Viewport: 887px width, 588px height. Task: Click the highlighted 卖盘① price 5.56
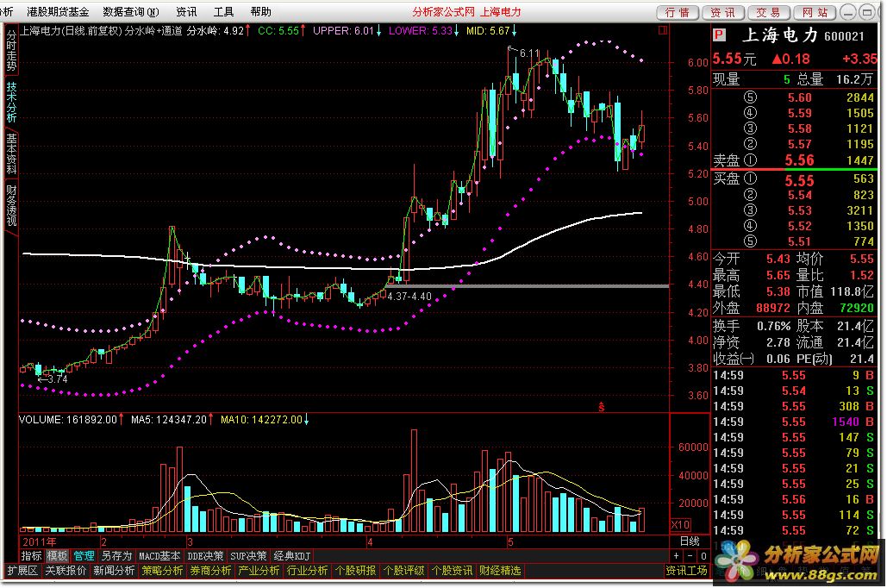pyautogui.click(x=799, y=160)
